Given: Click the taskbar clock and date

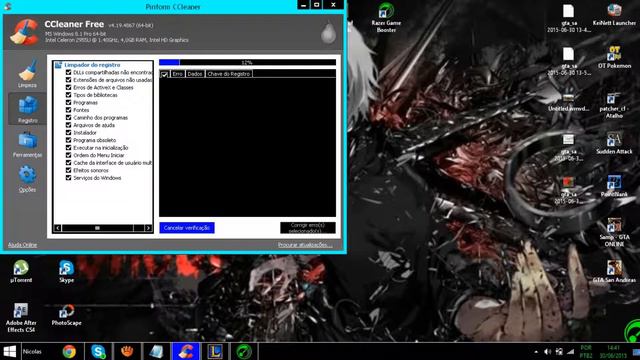Looking at the screenshot, I should pos(613,351).
